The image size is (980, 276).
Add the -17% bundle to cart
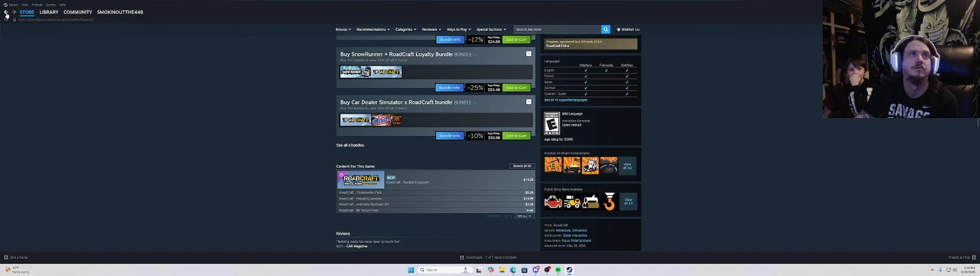click(x=516, y=39)
